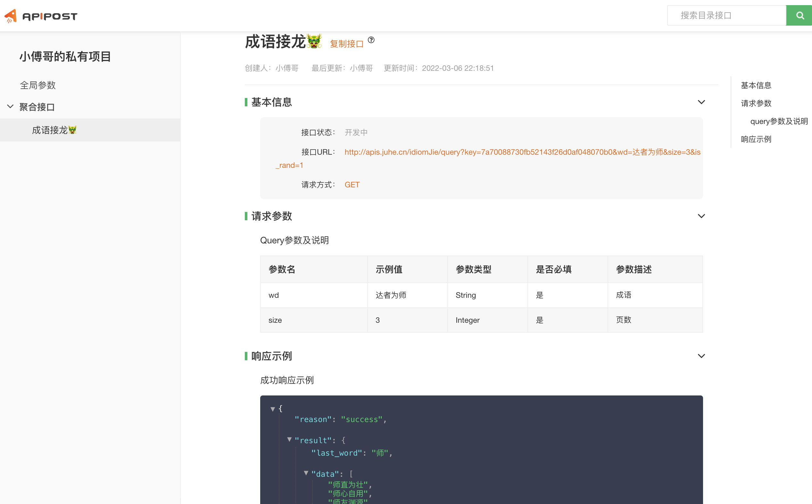The image size is (812, 504).
Task: Click the green search magnifier button
Action: (799, 15)
